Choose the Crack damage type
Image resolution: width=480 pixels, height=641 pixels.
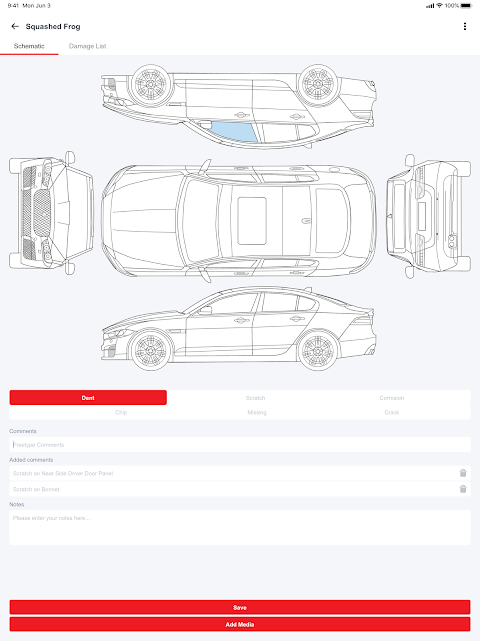click(392, 412)
